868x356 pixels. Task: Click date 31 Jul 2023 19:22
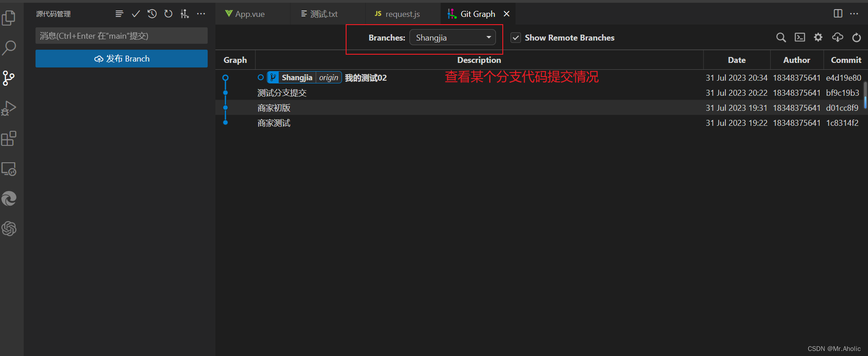pos(736,123)
